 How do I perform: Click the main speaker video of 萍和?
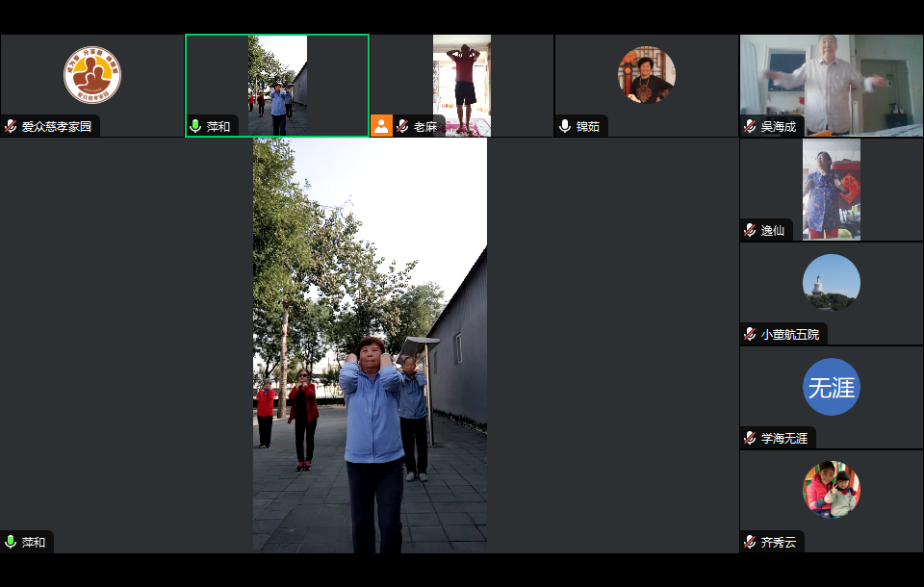click(370, 345)
